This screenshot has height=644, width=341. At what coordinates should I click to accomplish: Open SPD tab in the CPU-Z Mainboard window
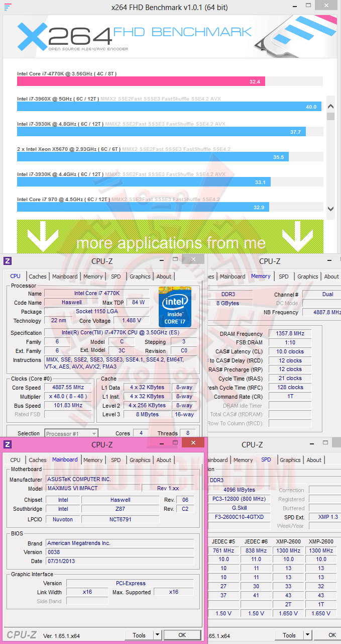(x=116, y=460)
